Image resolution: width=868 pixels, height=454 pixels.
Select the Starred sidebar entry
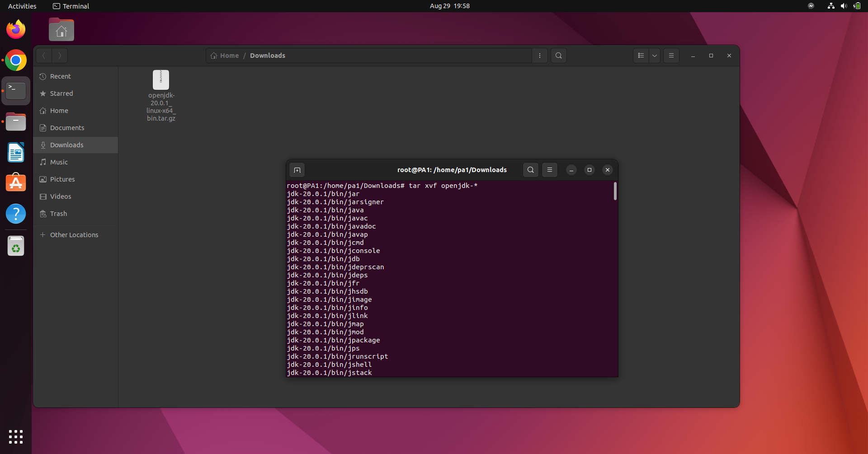(x=61, y=94)
